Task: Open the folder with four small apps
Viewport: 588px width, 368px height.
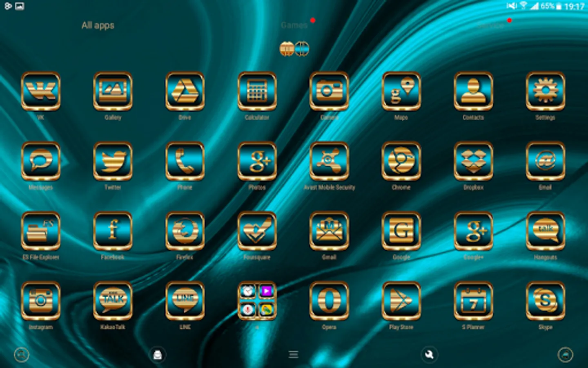Action: point(257,301)
